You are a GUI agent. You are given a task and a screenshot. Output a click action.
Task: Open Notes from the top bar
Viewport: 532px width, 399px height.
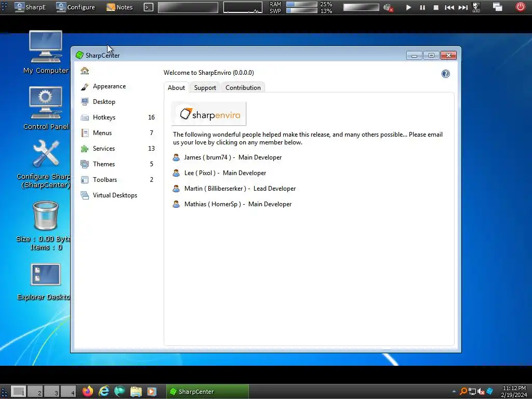119,7
